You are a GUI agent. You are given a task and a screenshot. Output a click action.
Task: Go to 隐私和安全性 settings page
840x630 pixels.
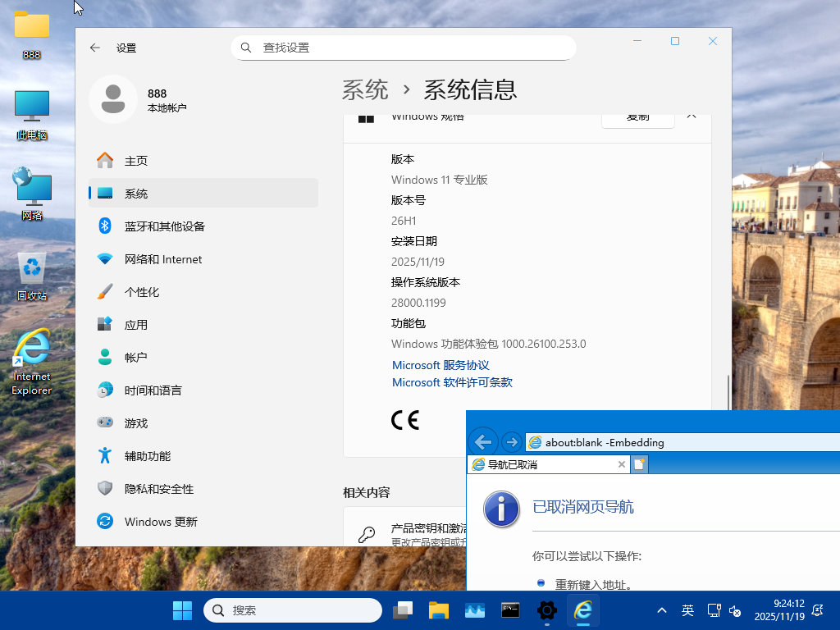[x=158, y=489]
